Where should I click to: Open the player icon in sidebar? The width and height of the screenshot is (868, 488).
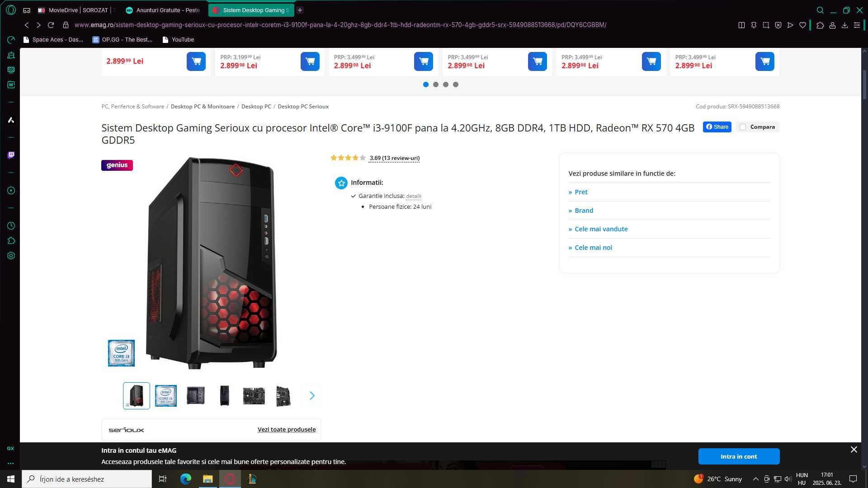tap(11, 191)
